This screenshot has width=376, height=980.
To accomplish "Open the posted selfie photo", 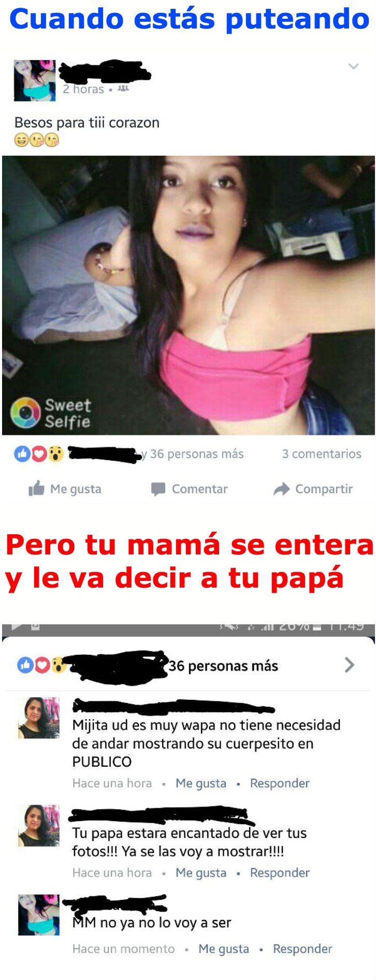I will coord(188,295).
